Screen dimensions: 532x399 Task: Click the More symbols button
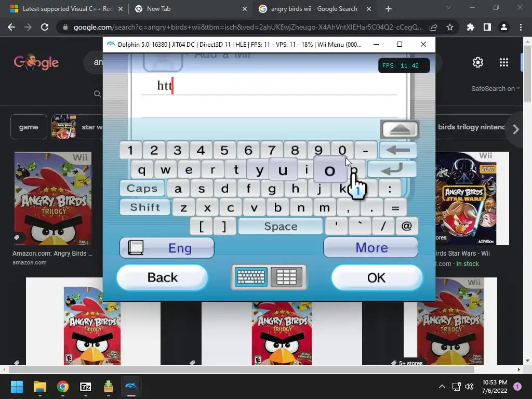[370, 248]
